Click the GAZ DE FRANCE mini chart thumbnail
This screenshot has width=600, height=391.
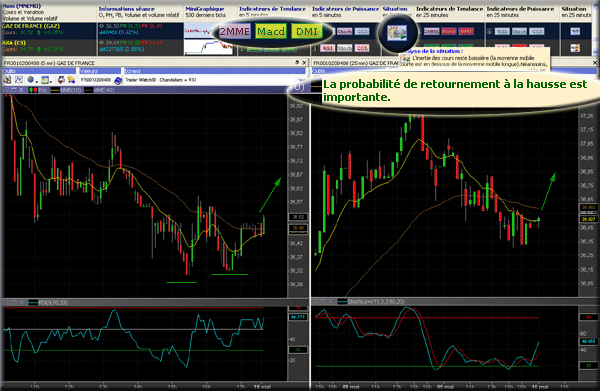coord(197,31)
